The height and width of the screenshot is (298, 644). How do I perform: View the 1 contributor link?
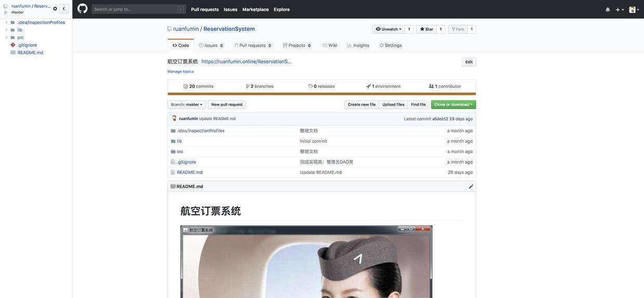(x=445, y=86)
